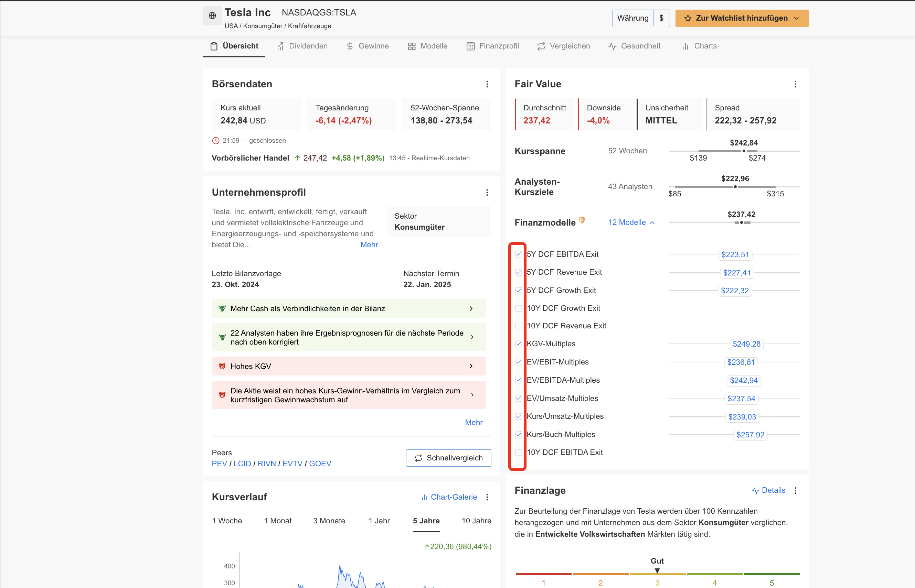Open the Zur Watchlist hinzufügen dropdown arrow
The height and width of the screenshot is (588, 915).
pyautogui.click(x=797, y=18)
